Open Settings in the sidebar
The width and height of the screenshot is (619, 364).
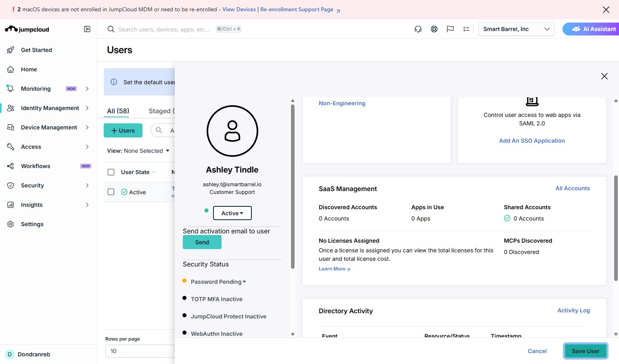[x=32, y=224]
